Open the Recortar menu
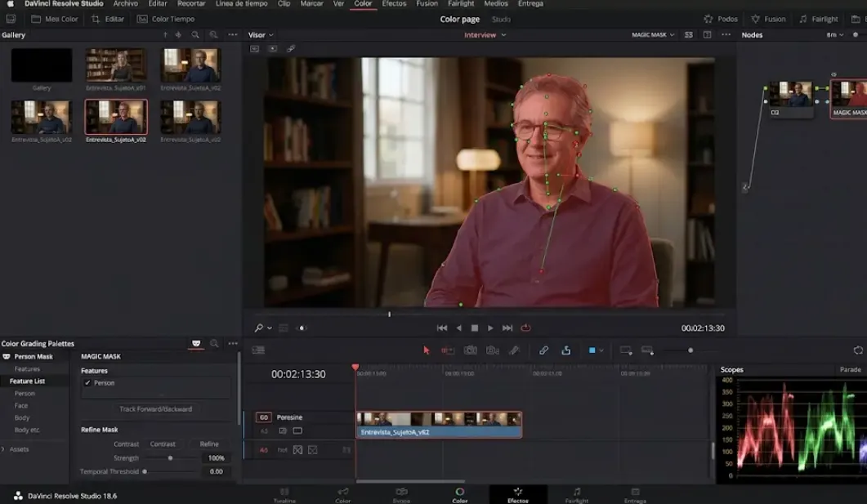The width and height of the screenshot is (867, 504). 191,3
